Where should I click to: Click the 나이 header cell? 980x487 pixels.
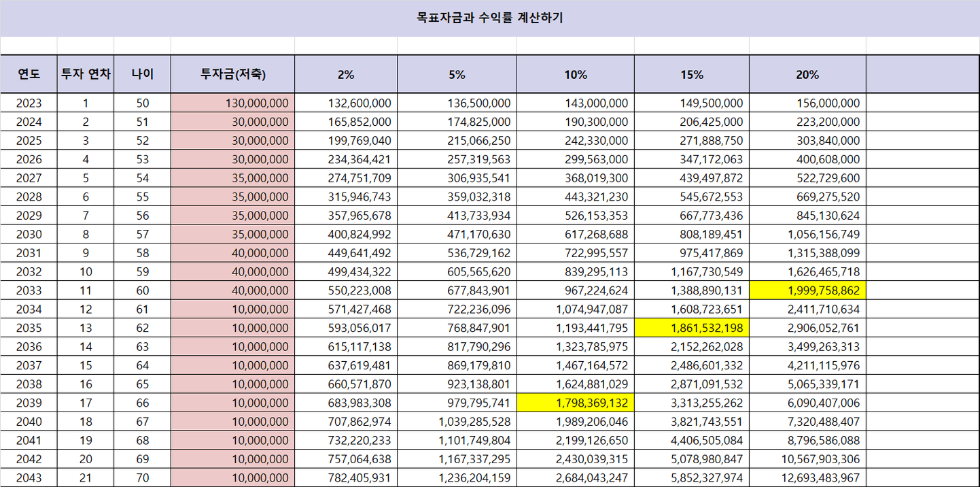click(x=142, y=74)
